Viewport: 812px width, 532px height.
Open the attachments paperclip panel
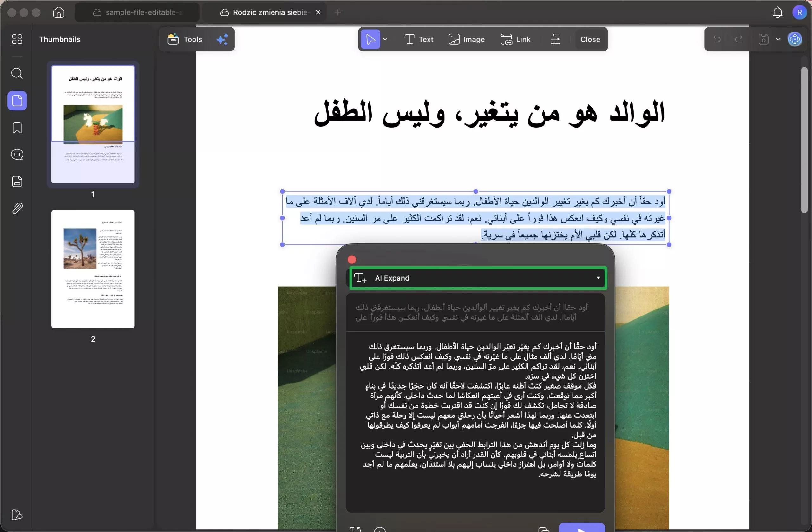point(17,208)
